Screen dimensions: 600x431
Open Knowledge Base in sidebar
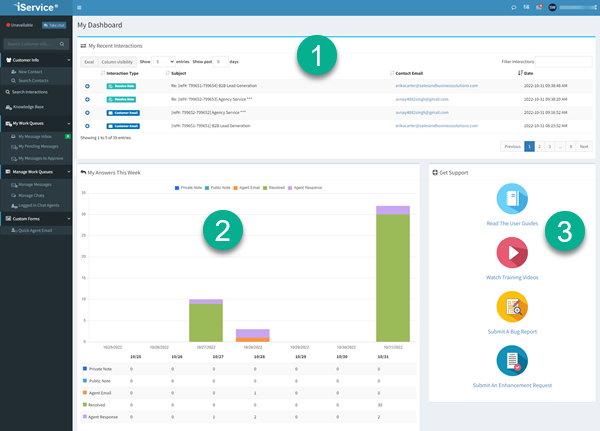(x=24, y=107)
